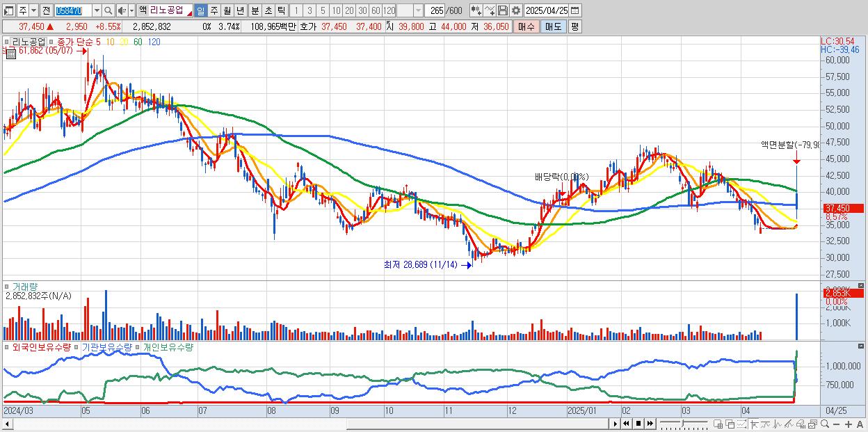The image size is (868, 432).
Task: Close the investor holdings panel X
Action: (x=862, y=346)
